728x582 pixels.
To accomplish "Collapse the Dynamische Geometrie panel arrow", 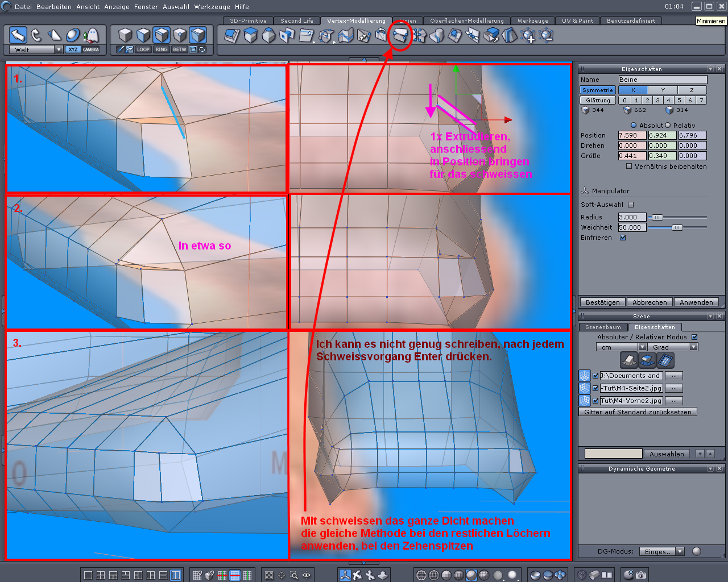I will [710, 468].
